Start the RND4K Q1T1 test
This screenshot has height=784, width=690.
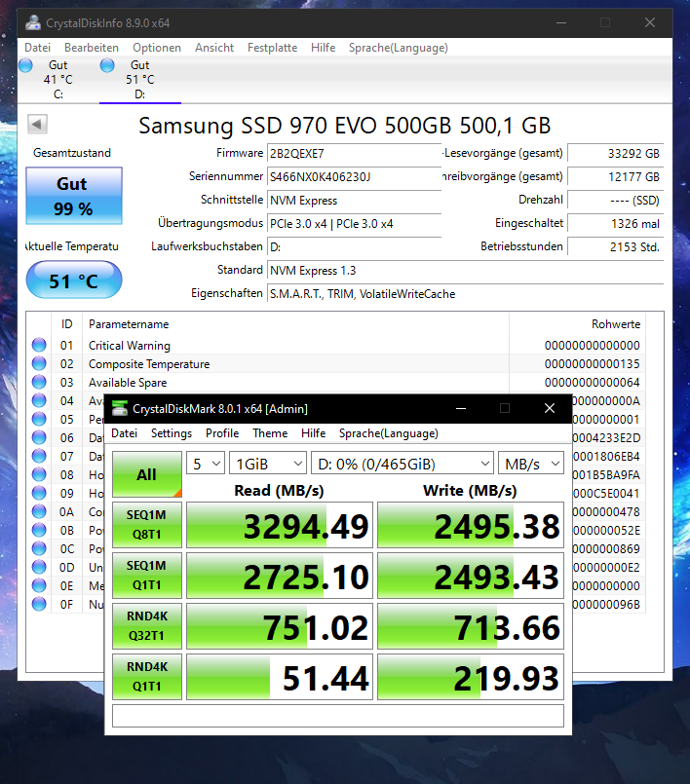click(x=146, y=677)
